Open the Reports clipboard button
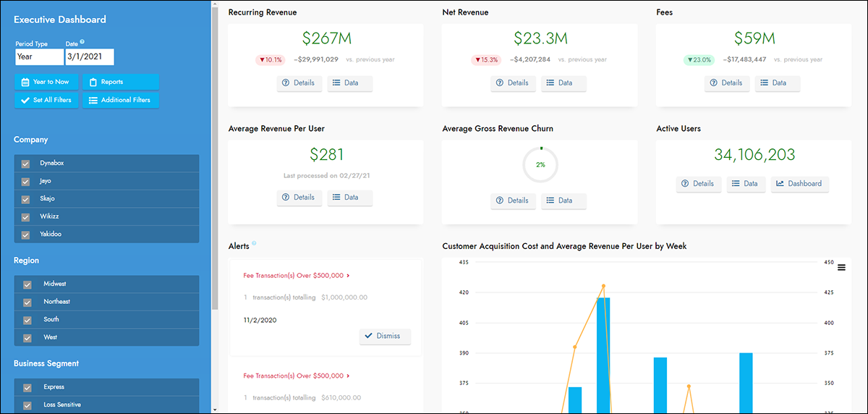868x414 pixels. tap(120, 82)
